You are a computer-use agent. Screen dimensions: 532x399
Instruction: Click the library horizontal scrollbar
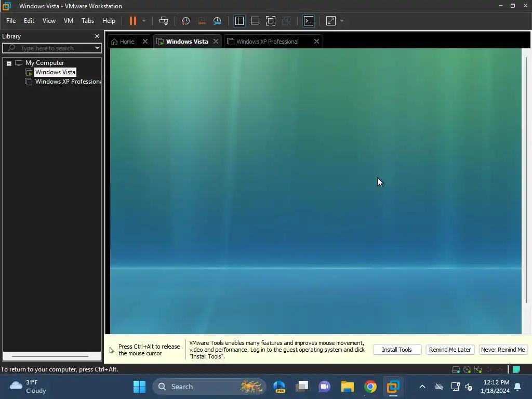50,356
